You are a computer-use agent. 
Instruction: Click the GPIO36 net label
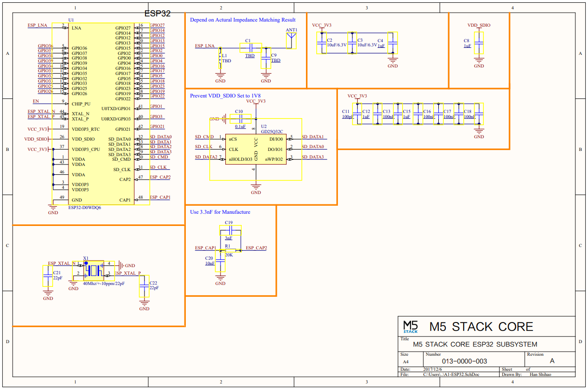click(x=46, y=46)
